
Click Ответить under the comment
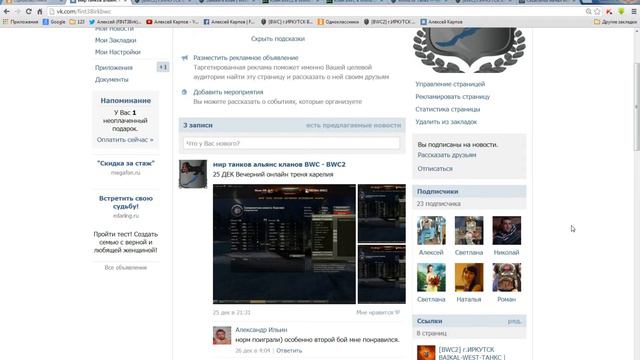(x=289, y=350)
